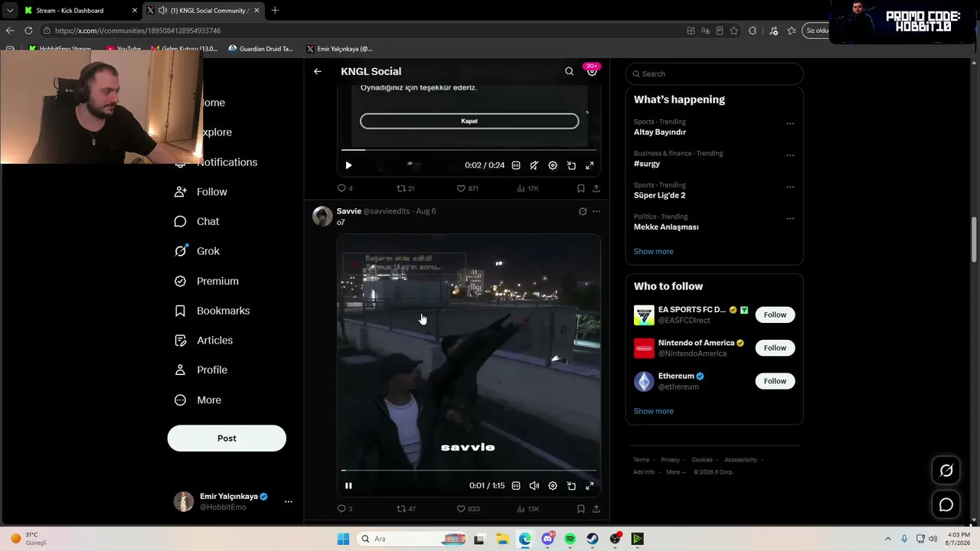Viewport: 980px width, 551px height.
Task: Open community notifications icon with 20+ badge
Action: pos(592,70)
